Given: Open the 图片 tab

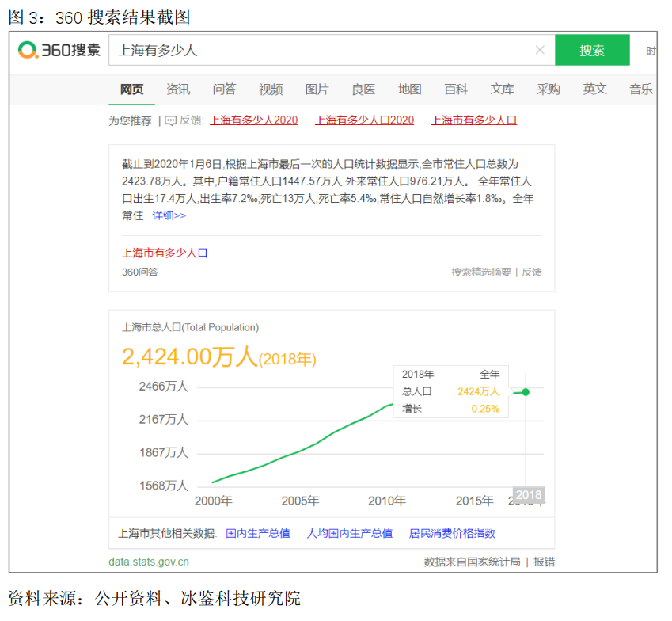Looking at the screenshot, I should tap(317, 90).
